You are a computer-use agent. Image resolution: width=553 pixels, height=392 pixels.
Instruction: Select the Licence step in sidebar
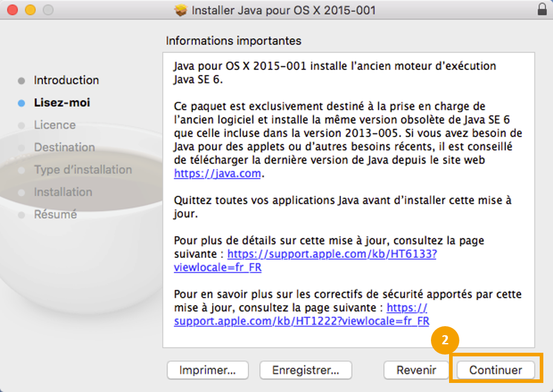(x=54, y=125)
